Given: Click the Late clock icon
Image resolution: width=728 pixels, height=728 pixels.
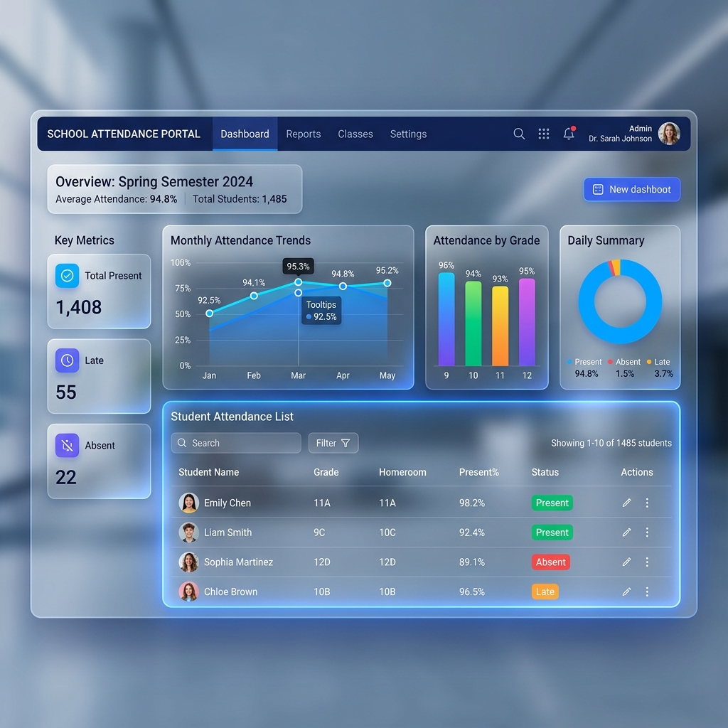Looking at the screenshot, I should click(68, 360).
